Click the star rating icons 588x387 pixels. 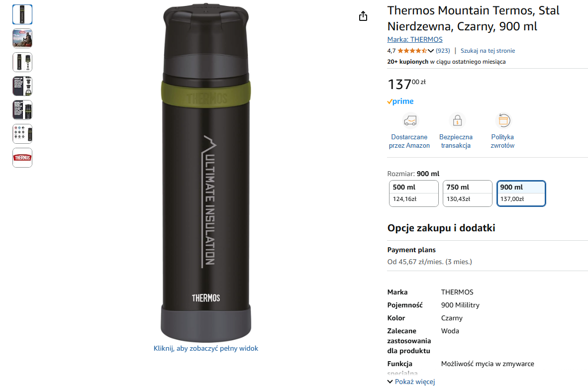point(412,51)
